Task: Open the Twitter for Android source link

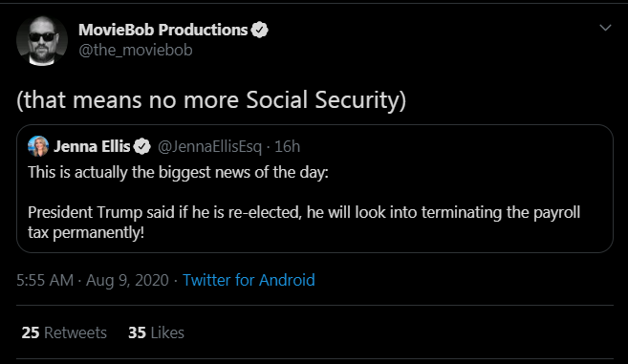Action: coord(249,280)
